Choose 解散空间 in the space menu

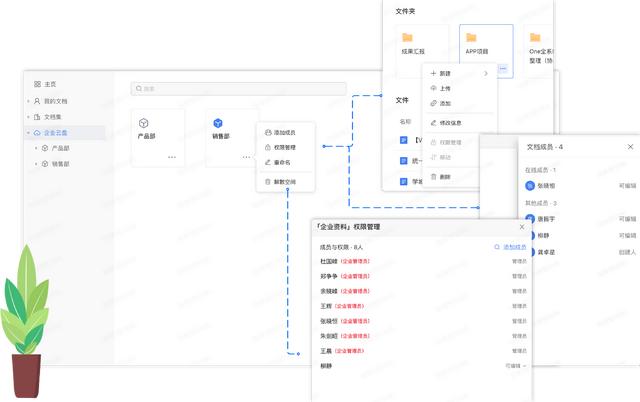285,182
